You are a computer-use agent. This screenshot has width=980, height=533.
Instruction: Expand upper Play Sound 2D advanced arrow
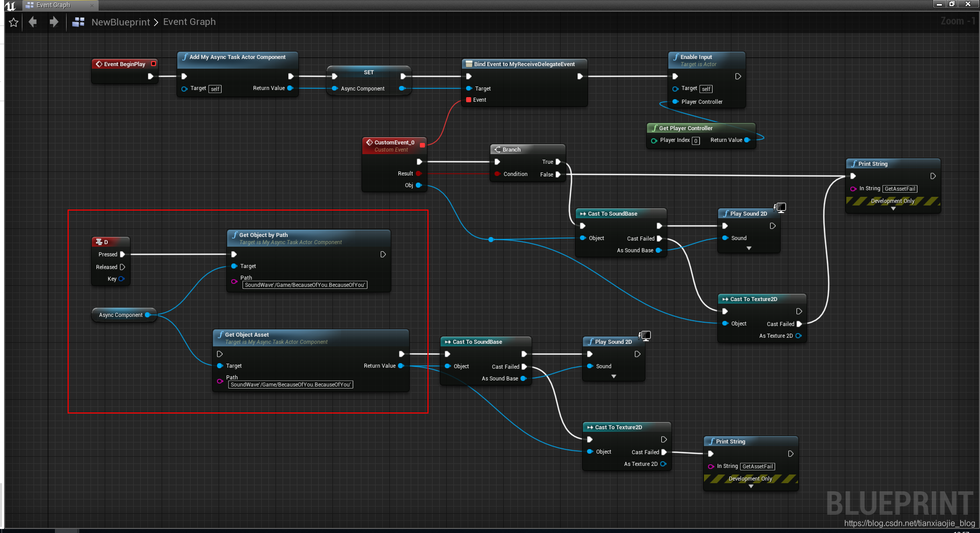click(749, 248)
